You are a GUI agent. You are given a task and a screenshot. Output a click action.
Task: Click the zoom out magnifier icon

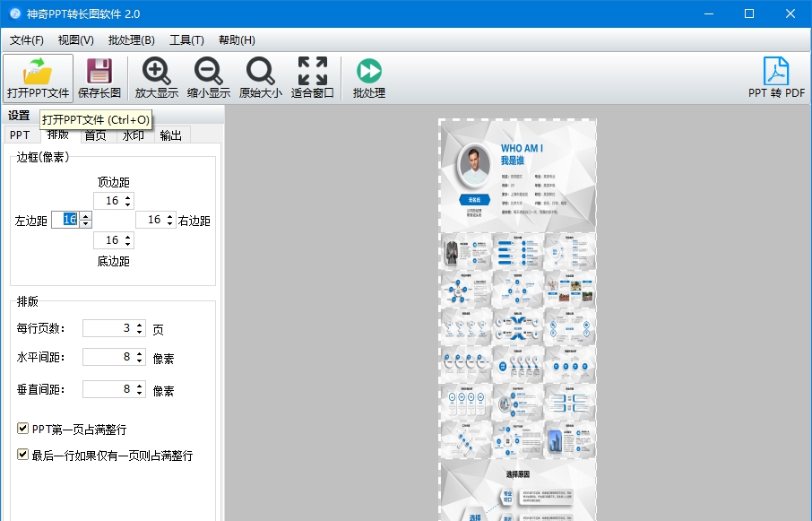pyautogui.click(x=209, y=71)
